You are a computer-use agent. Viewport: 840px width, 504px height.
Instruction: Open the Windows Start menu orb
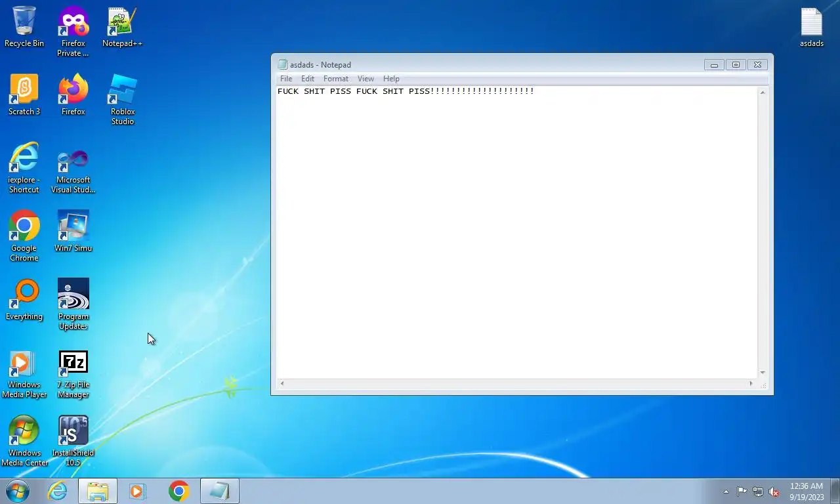click(x=18, y=491)
